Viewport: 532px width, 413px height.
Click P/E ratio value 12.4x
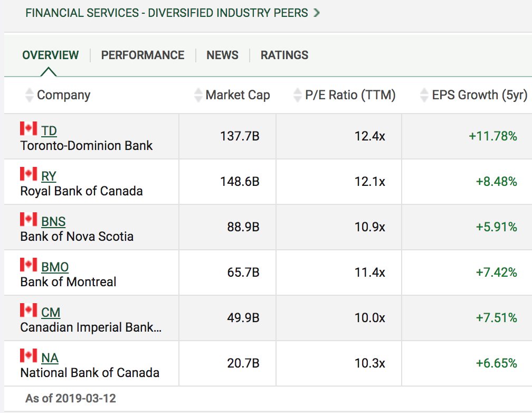[370, 136]
